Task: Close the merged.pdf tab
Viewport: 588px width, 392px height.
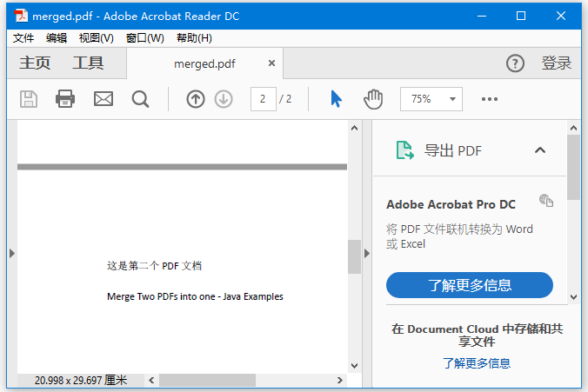Action: point(272,63)
